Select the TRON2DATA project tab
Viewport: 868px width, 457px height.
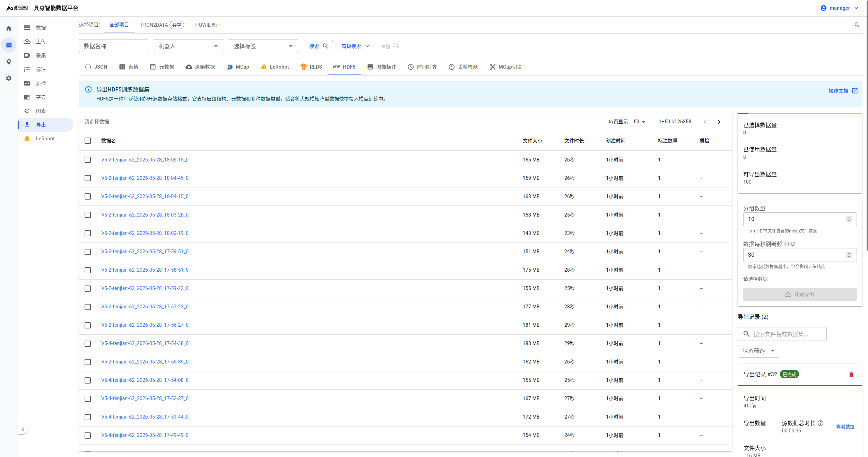162,25
